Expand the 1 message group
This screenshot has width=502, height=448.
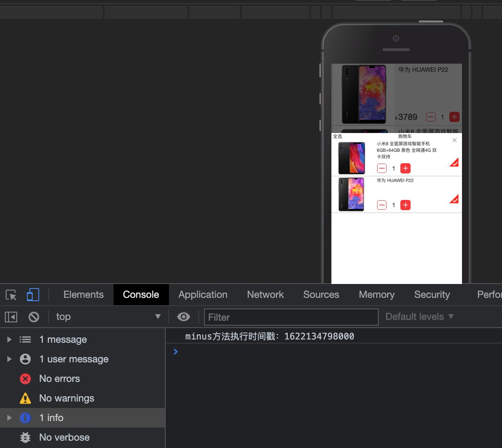9,339
